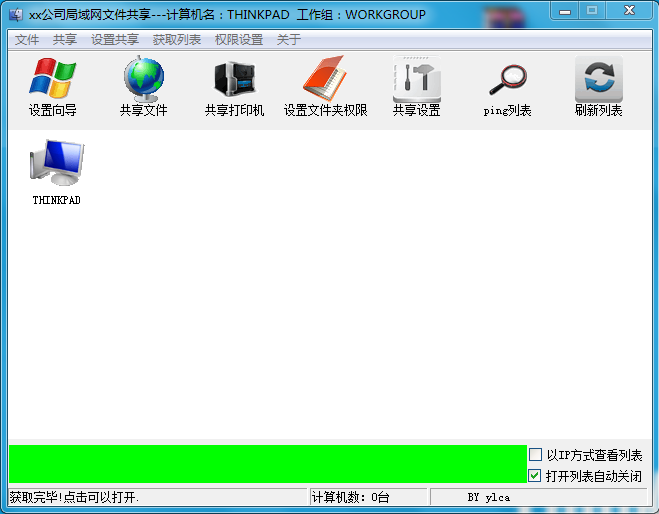Viewport: 659px width, 514px height.
Task: Click the 设置文件夹权限 folder permissions icon
Action: (x=325, y=87)
